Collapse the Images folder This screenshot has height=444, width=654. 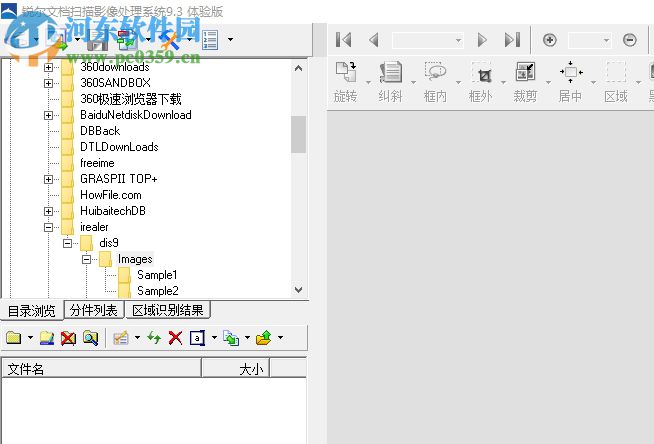86,259
